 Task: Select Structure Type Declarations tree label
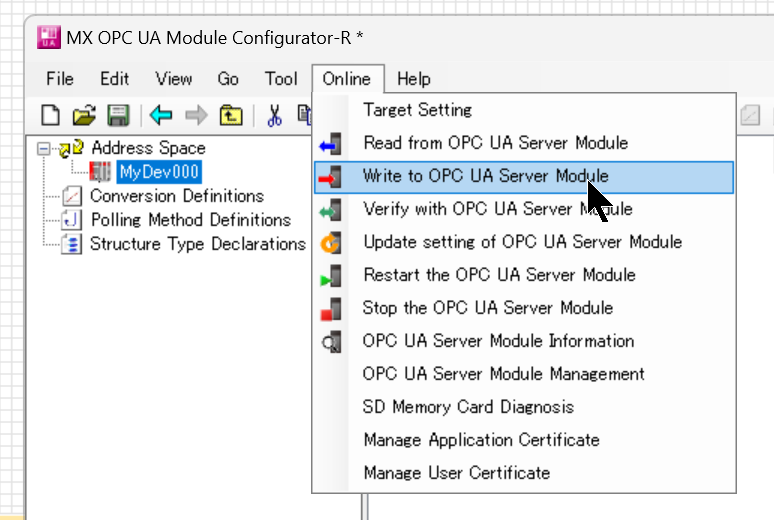(x=198, y=244)
